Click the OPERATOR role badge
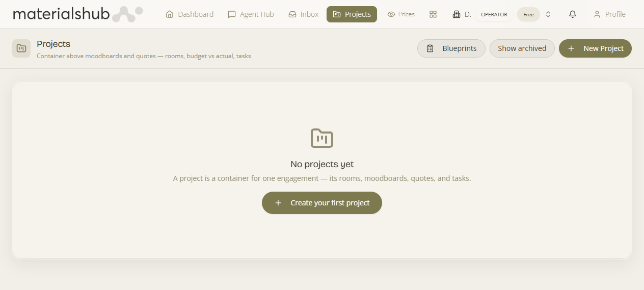644x290 pixels. [x=494, y=14]
